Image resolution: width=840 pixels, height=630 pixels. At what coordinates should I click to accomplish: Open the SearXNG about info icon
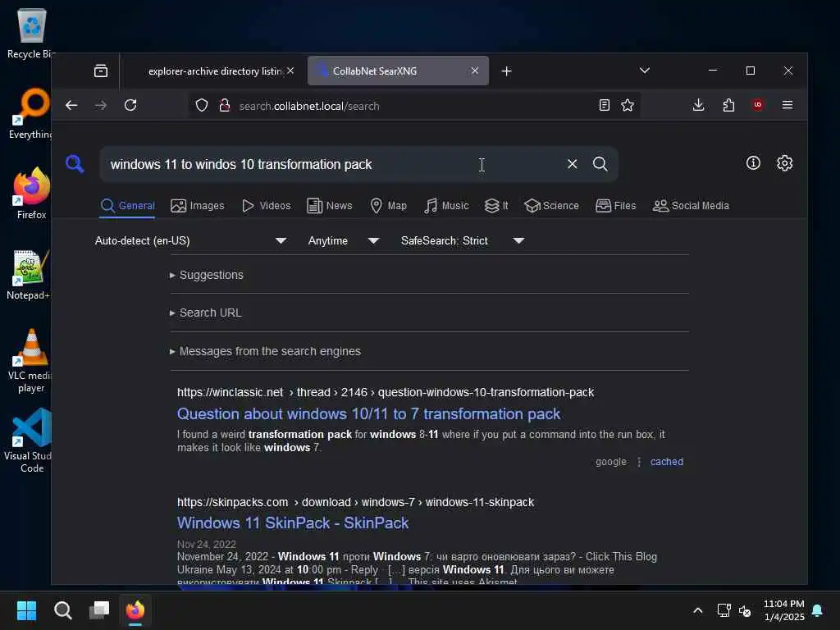click(753, 163)
